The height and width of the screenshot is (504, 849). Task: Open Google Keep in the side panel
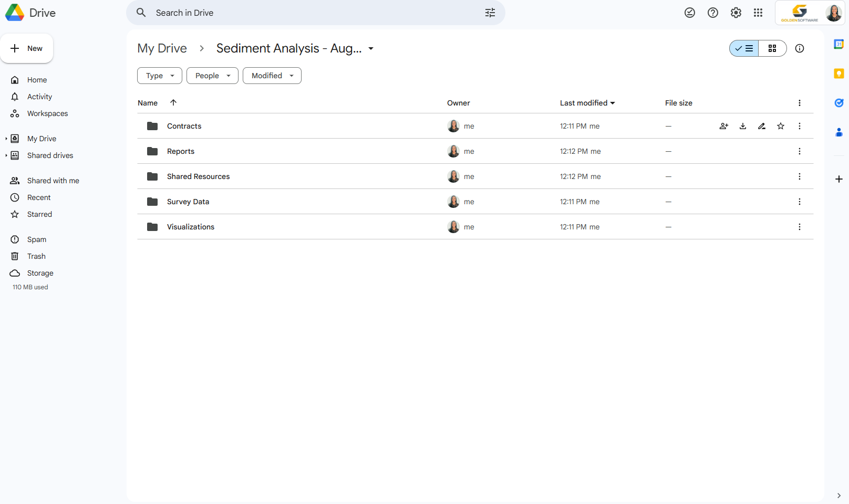(x=838, y=73)
